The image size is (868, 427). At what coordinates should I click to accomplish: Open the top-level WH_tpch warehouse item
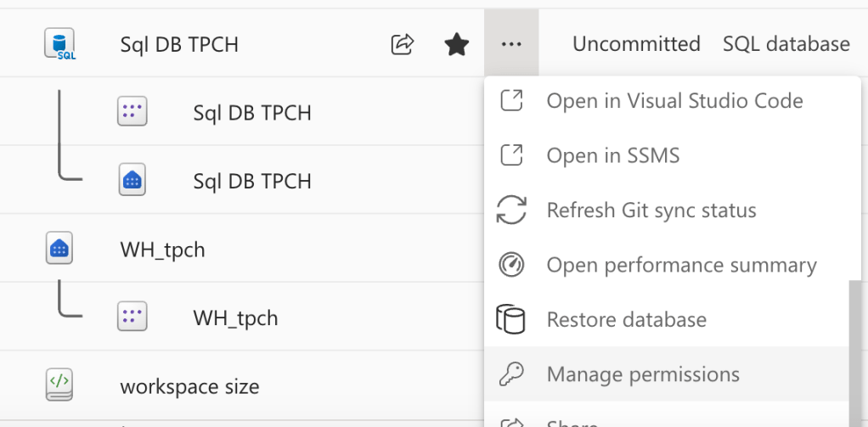point(162,250)
